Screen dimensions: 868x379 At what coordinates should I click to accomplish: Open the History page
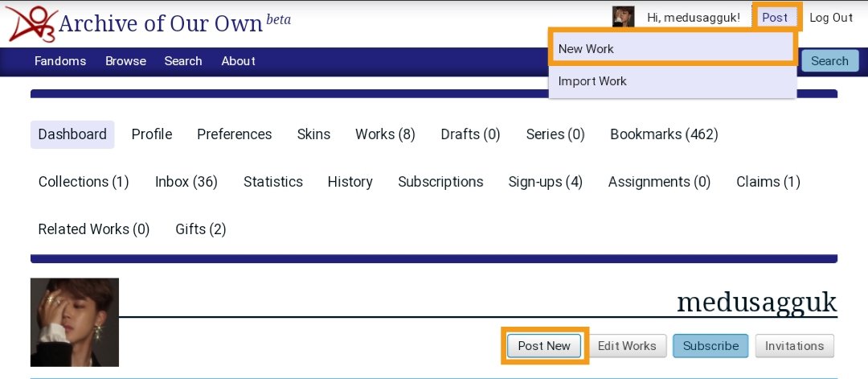tap(350, 183)
